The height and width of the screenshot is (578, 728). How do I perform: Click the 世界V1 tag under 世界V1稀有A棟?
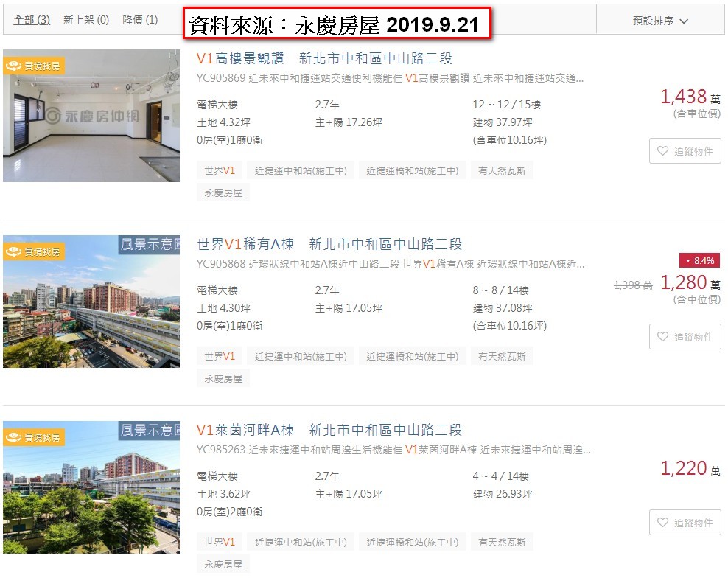pos(220,356)
